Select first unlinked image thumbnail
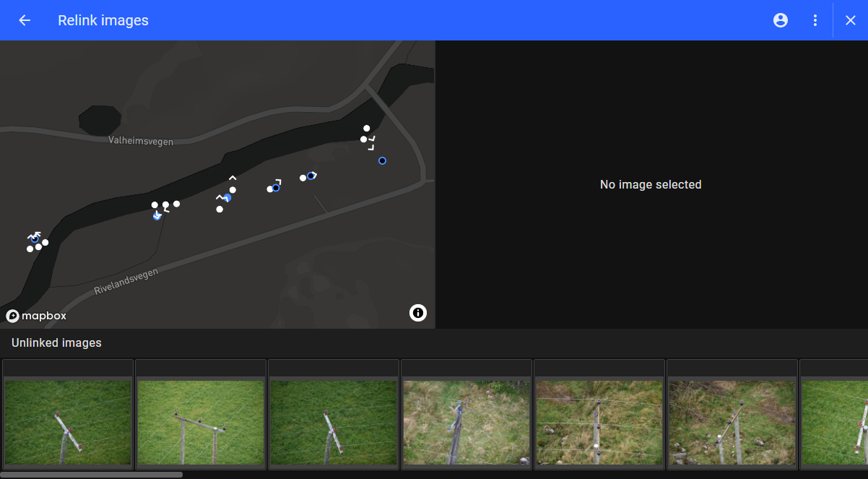The image size is (868, 479). click(68, 422)
